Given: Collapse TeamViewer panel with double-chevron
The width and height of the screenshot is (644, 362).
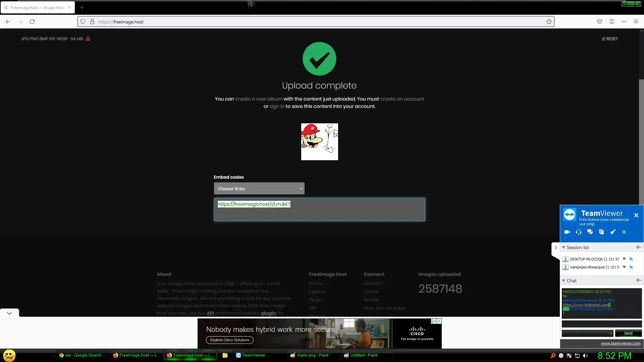Looking at the screenshot, I should 624,232.
